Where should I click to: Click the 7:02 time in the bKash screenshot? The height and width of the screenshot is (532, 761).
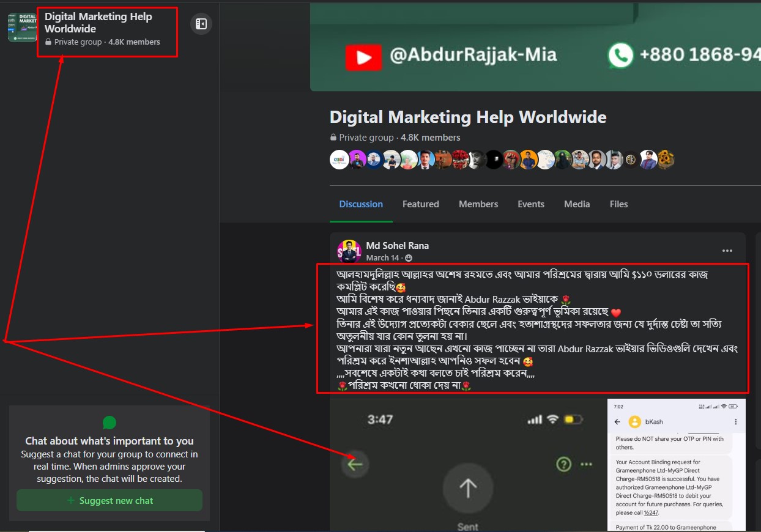(x=618, y=407)
